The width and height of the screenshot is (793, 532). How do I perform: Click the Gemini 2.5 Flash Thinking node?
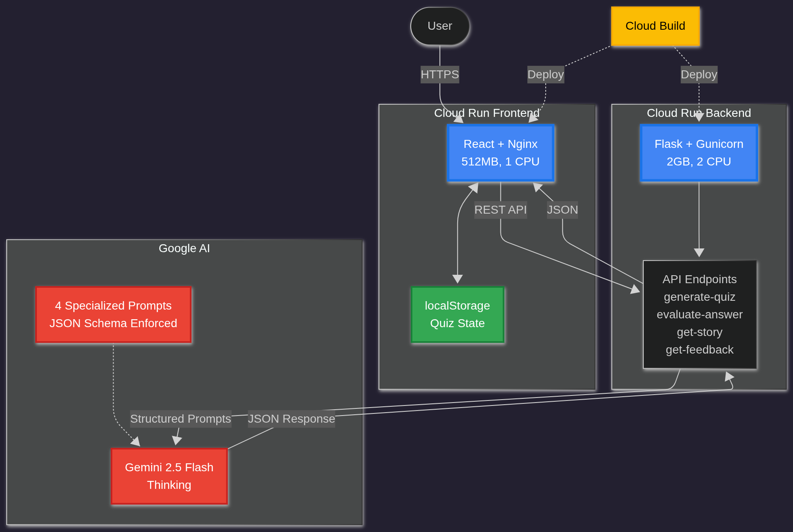pos(169,476)
